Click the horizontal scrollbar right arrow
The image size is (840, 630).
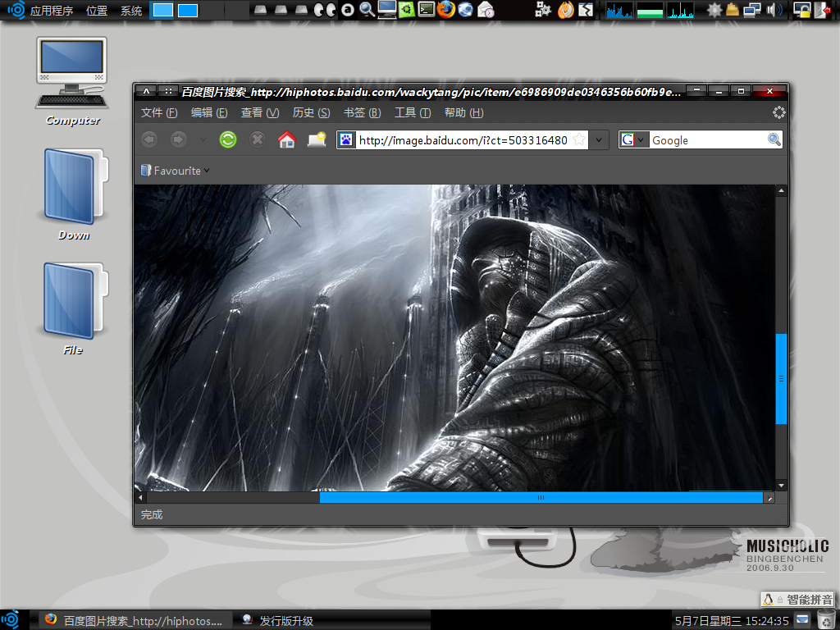(x=769, y=498)
